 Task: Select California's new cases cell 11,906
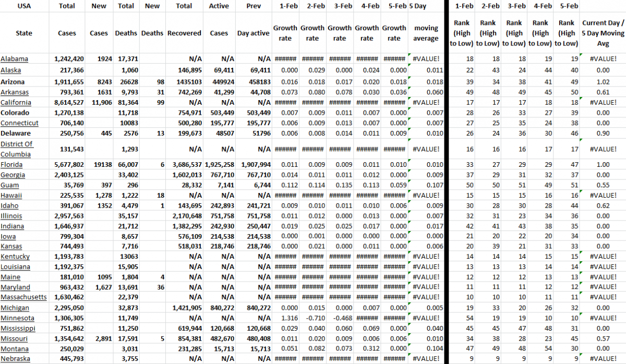pos(98,103)
